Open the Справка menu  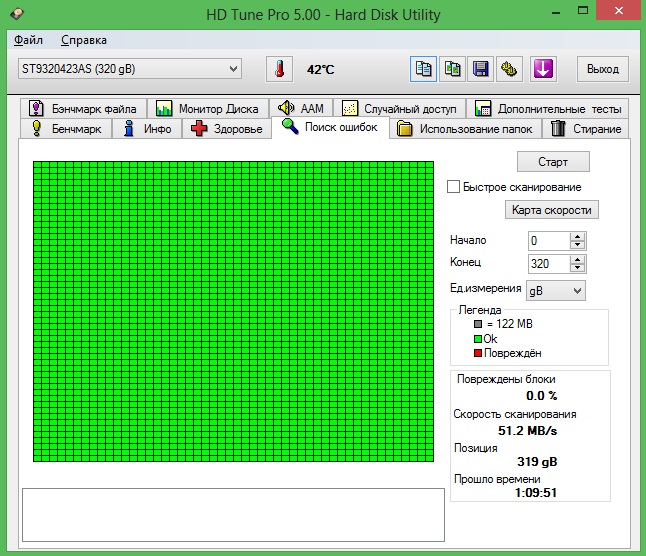click(83, 40)
